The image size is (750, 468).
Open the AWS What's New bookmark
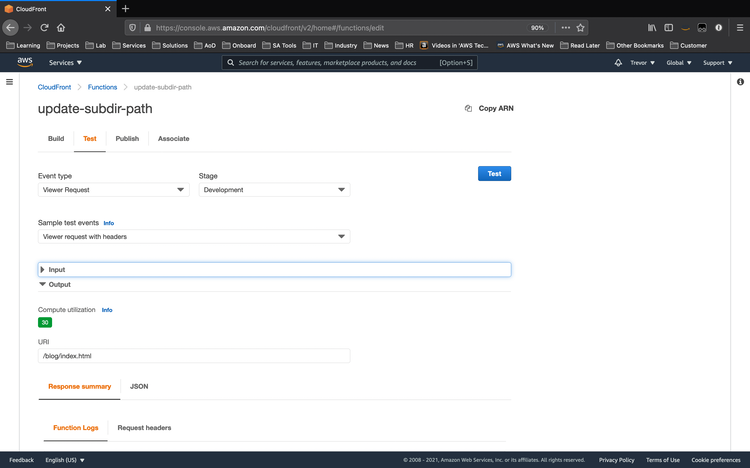tap(525, 45)
